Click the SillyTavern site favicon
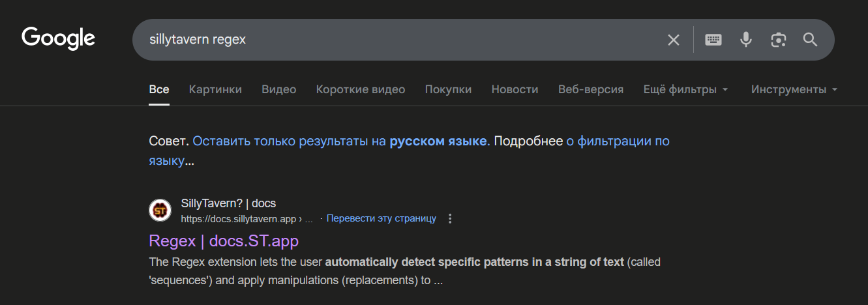The height and width of the screenshot is (305, 868). coord(160,211)
